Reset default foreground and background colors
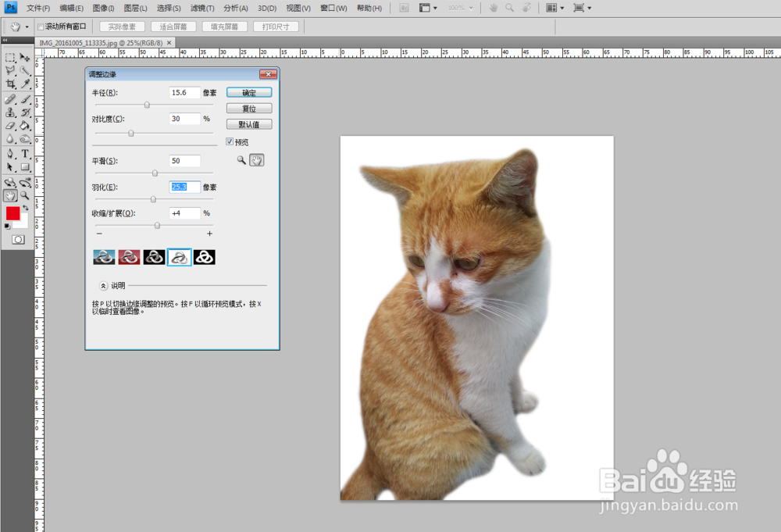Screen dimensions: 781x532 [x=7, y=226]
